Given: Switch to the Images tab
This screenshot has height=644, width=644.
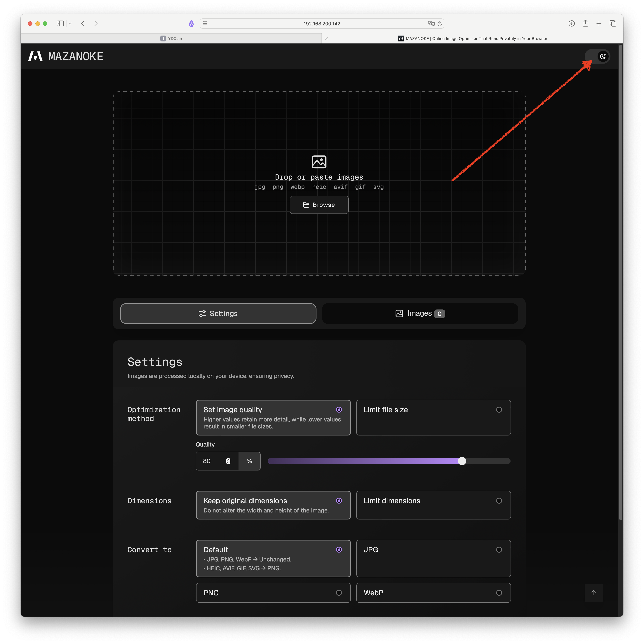Looking at the screenshot, I should click(x=420, y=313).
